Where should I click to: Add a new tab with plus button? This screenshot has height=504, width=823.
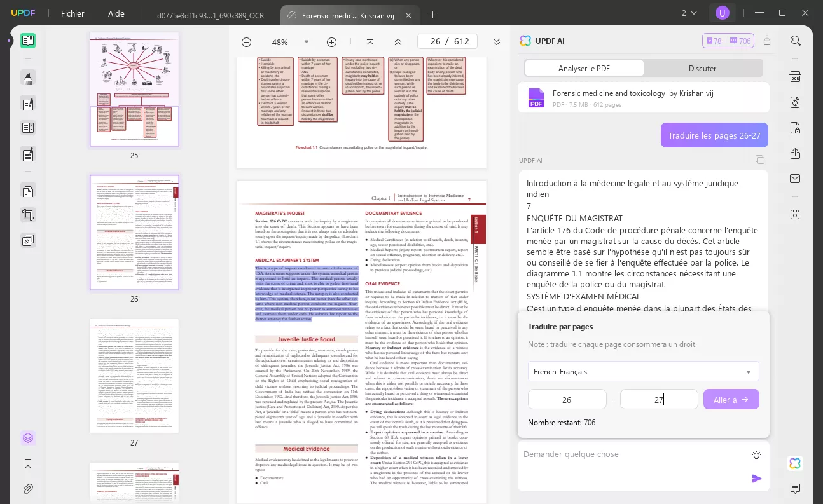coord(432,15)
